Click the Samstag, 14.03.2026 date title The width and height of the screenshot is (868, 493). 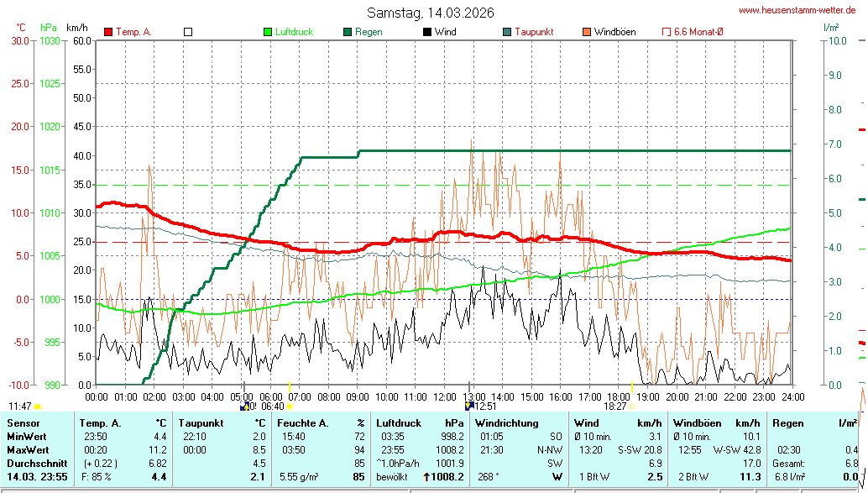point(430,13)
